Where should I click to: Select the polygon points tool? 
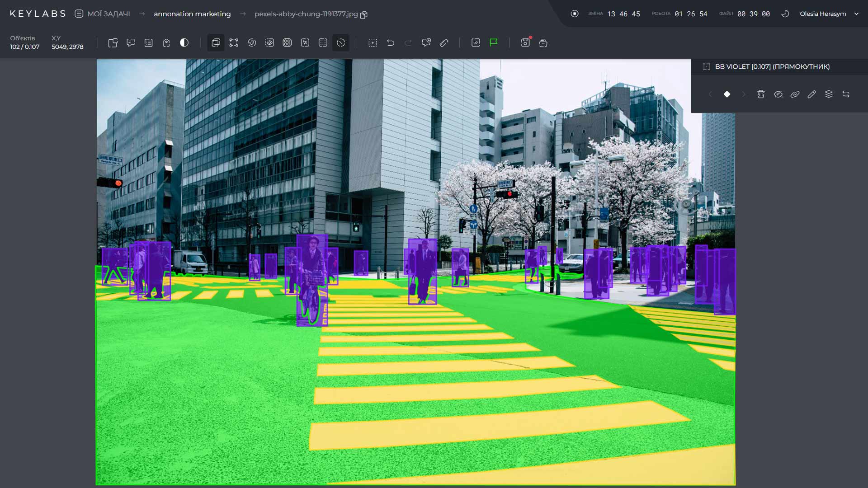tap(234, 43)
